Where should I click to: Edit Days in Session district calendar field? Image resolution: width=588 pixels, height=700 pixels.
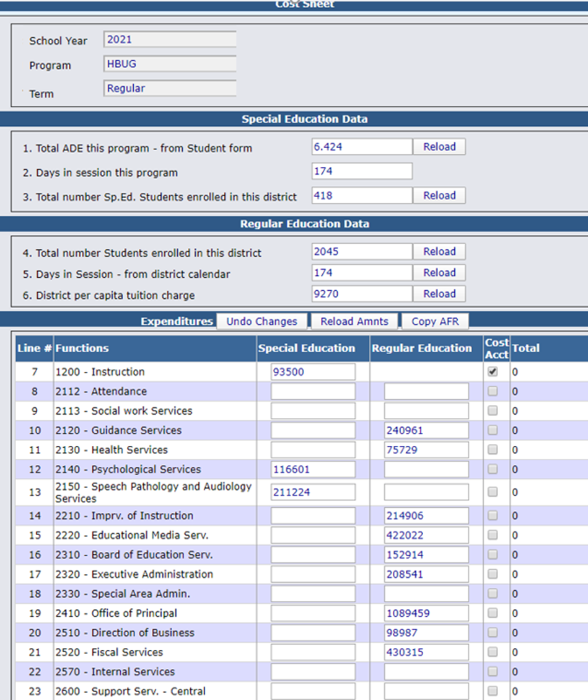[362, 273]
